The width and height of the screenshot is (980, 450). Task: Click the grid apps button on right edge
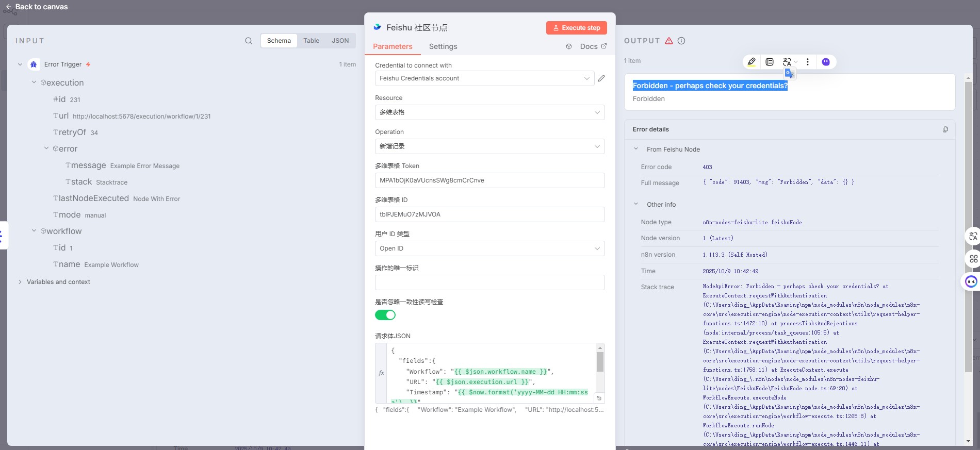point(973,259)
